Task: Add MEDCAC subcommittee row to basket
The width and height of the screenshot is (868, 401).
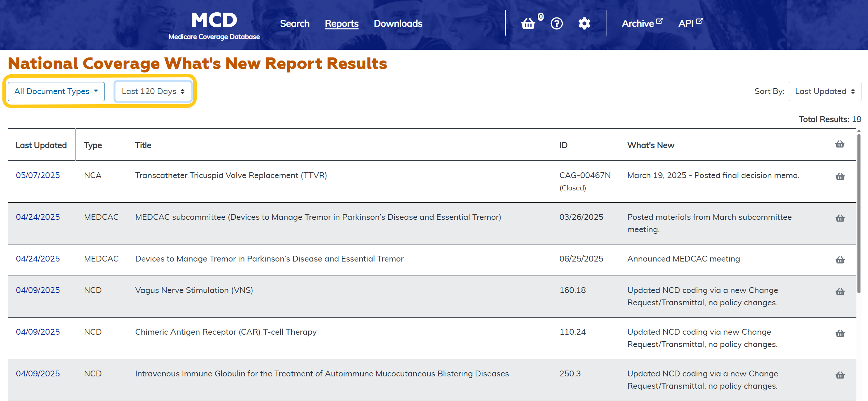Action: pyautogui.click(x=840, y=218)
